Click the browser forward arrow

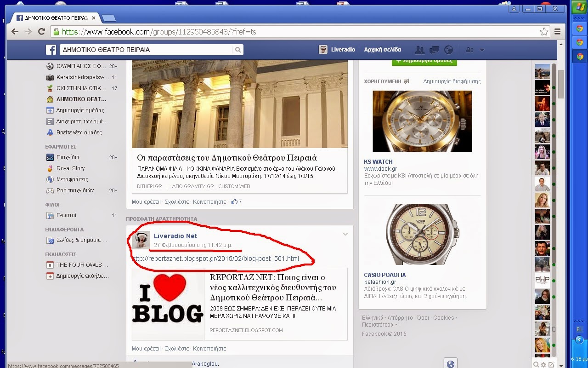tap(28, 31)
